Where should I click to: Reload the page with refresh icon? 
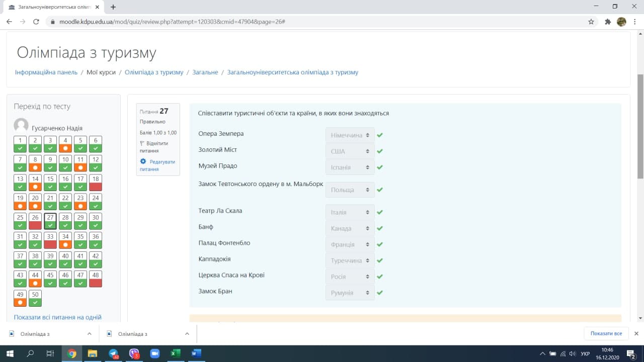pyautogui.click(x=36, y=22)
